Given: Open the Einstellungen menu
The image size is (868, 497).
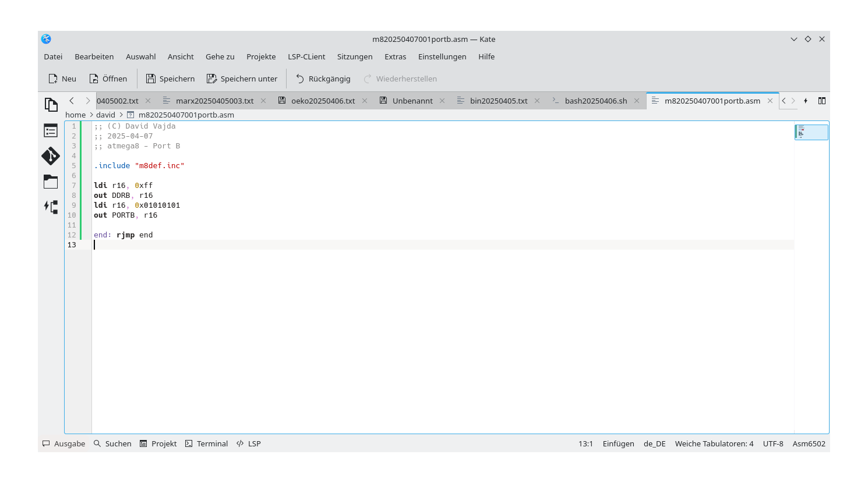Looking at the screenshot, I should (442, 56).
